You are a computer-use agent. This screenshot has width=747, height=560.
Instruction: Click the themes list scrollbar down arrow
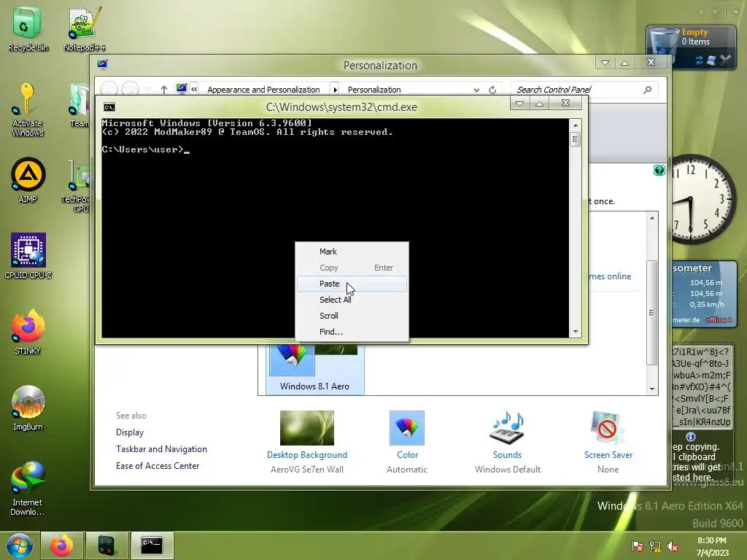(x=652, y=389)
